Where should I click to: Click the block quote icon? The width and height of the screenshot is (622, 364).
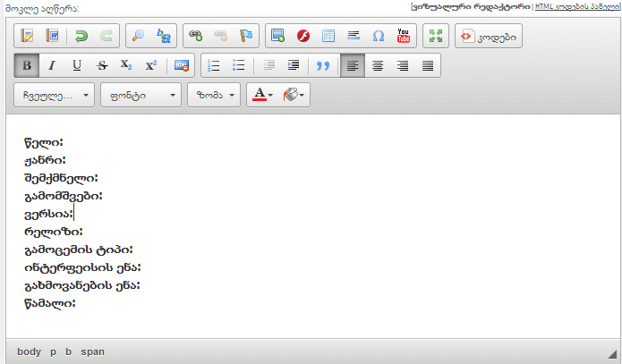point(323,65)
